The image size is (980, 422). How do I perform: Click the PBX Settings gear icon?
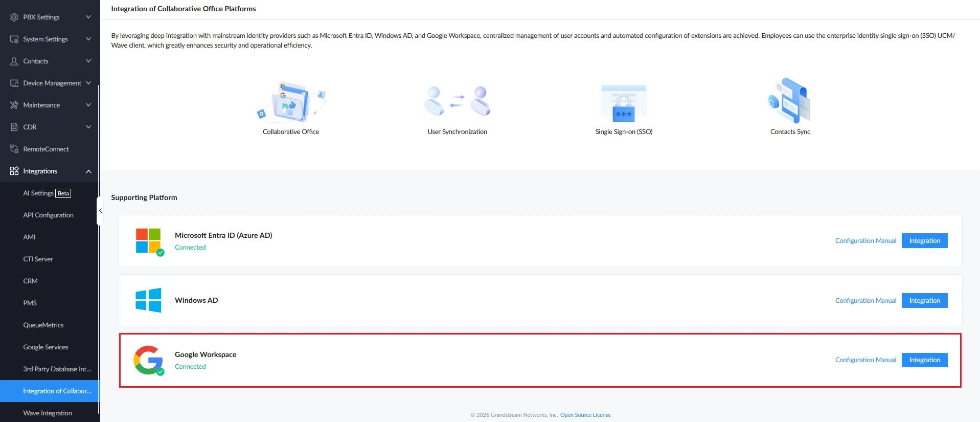tap(14, 17)
